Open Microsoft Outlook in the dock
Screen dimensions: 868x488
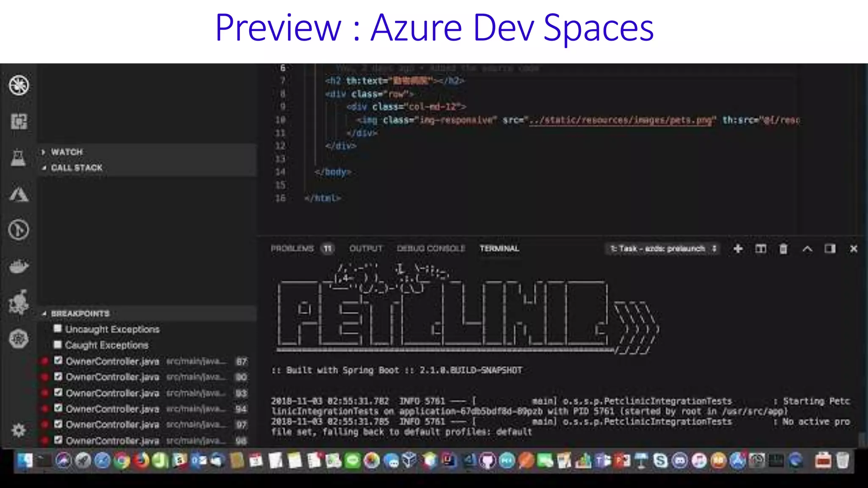tap(198, 461)
